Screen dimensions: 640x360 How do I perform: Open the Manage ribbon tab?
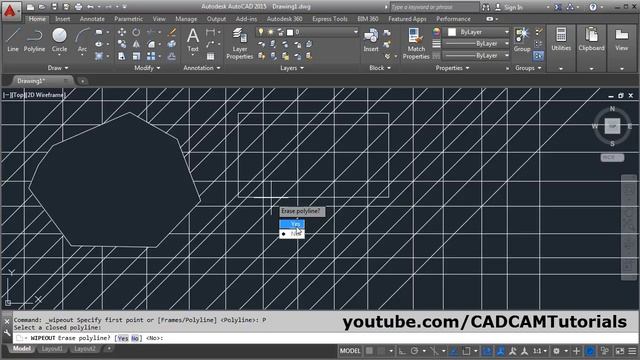point(186,19)
